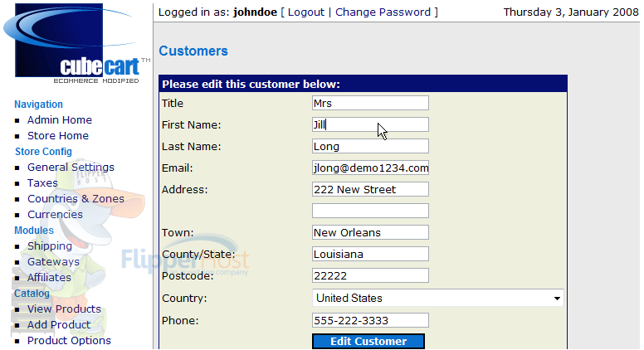Open the Shipping modules link
The width and height of the screenshot is (644, 350).
(x=50, y=246)
